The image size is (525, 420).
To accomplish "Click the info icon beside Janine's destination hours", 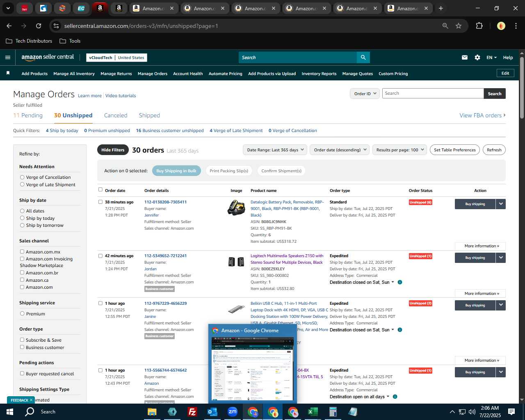I will coord(400,330).
